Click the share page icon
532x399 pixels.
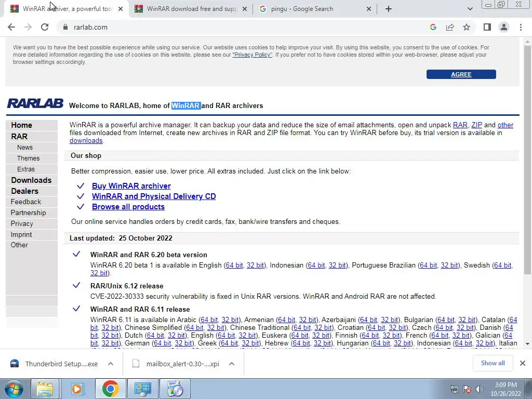pos(450,27)
